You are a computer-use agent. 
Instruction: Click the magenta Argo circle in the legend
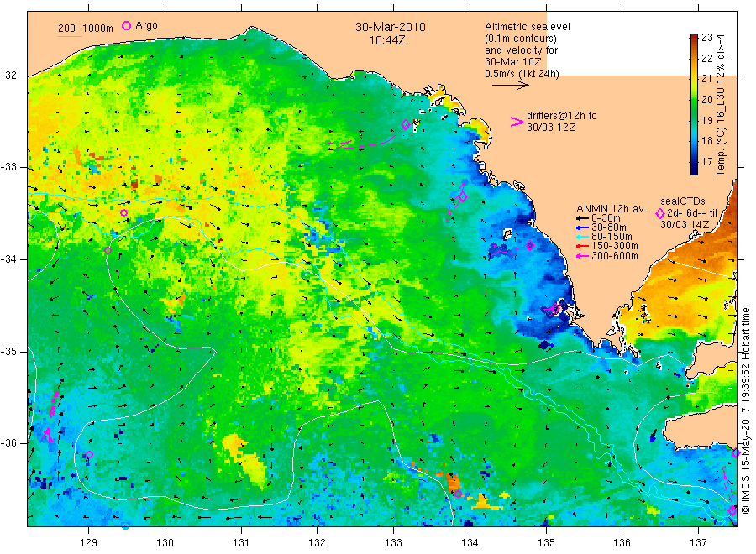tap(126, 25)
